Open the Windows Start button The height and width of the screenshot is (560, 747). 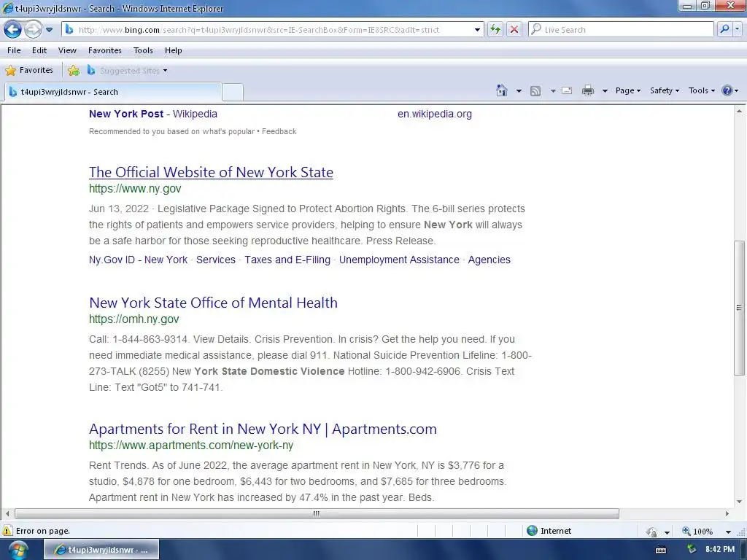pyautogui.click(x=18, y=550)
